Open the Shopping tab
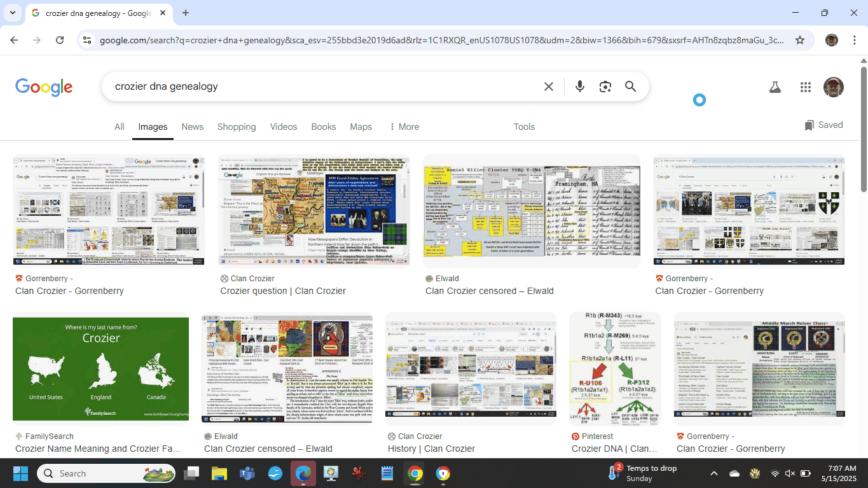 [x=237, y=127]
